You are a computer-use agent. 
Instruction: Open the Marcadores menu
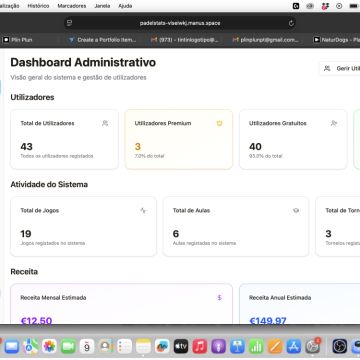pyautogui.click(x=72, y=6)
